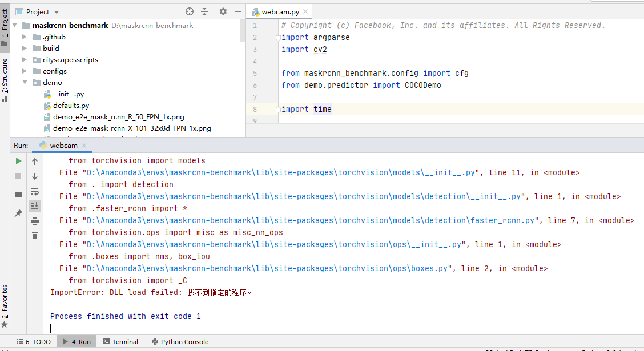The width and height of the screenshot is (644, 351).
Task: Click the copyright comment on line 1
Action: pos(443,26)
